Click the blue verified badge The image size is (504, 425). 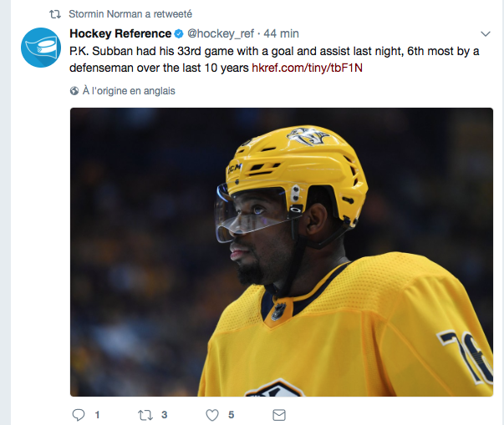point(178,34)
